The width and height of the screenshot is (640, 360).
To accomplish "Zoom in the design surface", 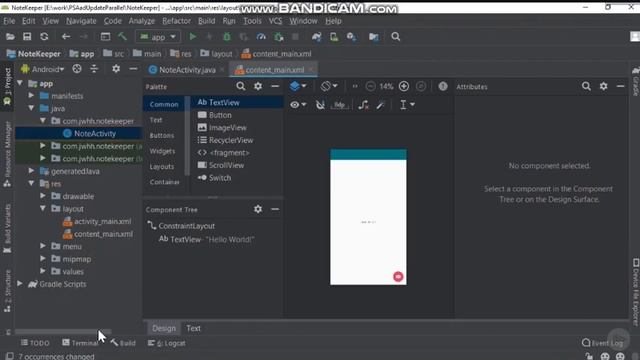I will tap(404, 86).
